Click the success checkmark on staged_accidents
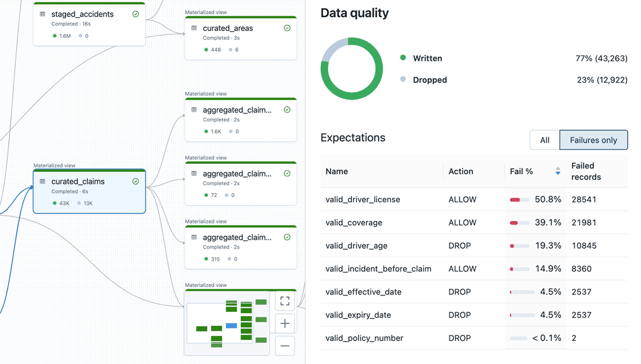 (x=136, y=14)
